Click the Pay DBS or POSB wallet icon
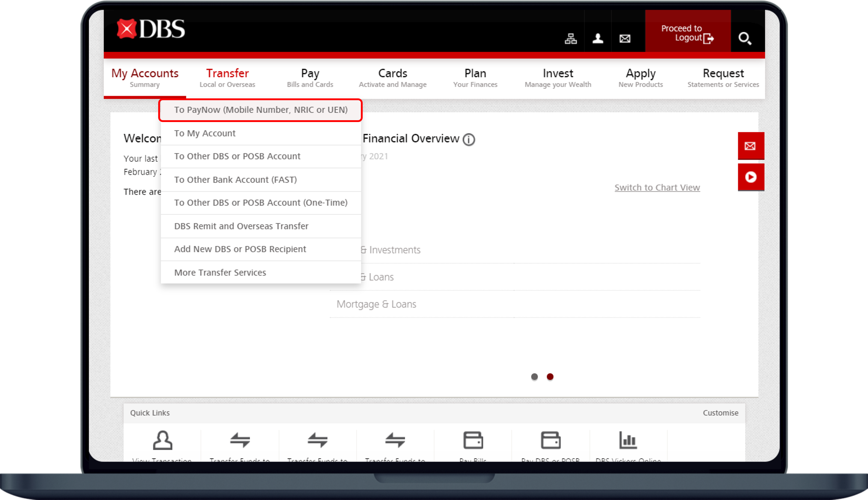Image resolution: width=868 pixels, height=500 pixels. (550, 440)
